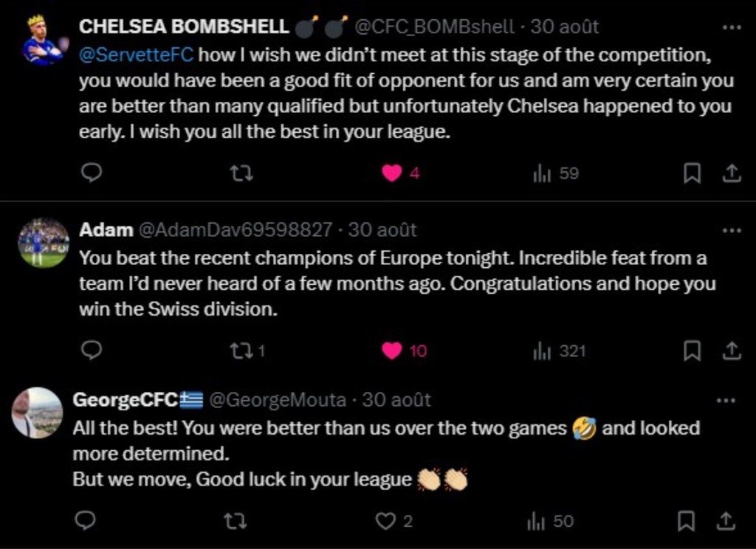Bookmark CHELSEA BOMBSHELL's tweet
The image size is (756, 549).
point(692,173)
